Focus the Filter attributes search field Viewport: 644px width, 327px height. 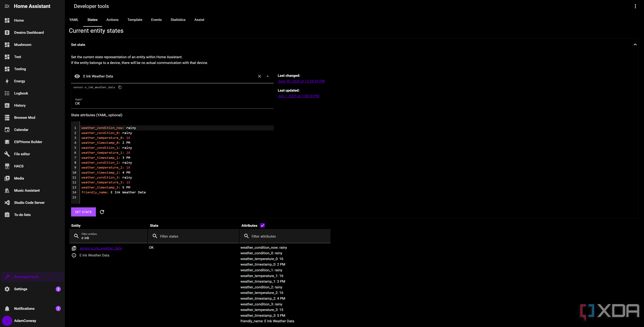tap(285, 236)
